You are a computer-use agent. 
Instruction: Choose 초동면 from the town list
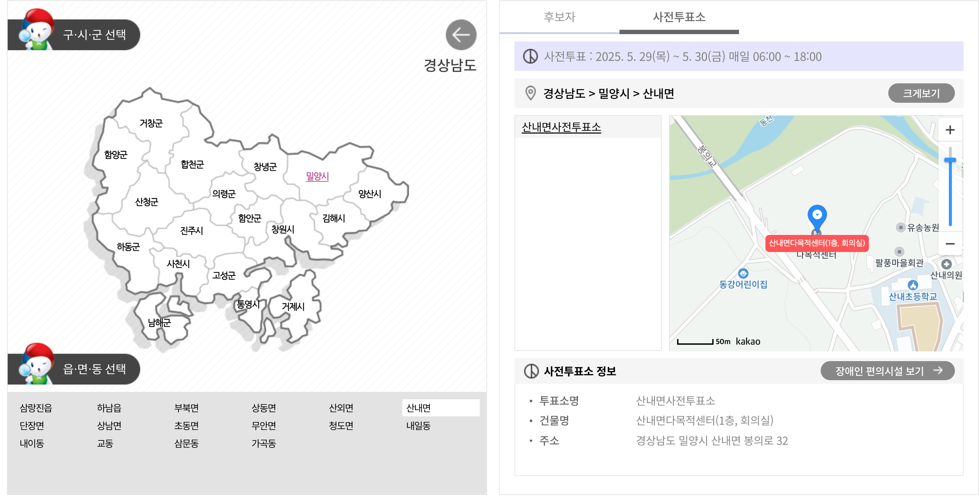coord(186,426)
